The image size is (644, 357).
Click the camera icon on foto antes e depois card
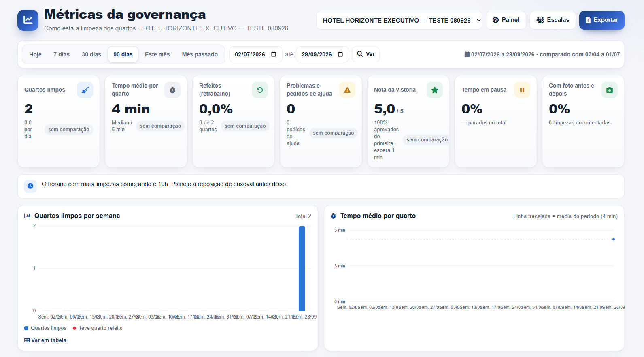[x=610, y=90]
